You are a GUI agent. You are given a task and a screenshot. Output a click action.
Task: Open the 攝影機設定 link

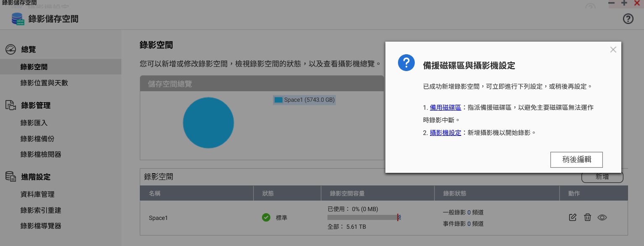(x=445, y=132)
